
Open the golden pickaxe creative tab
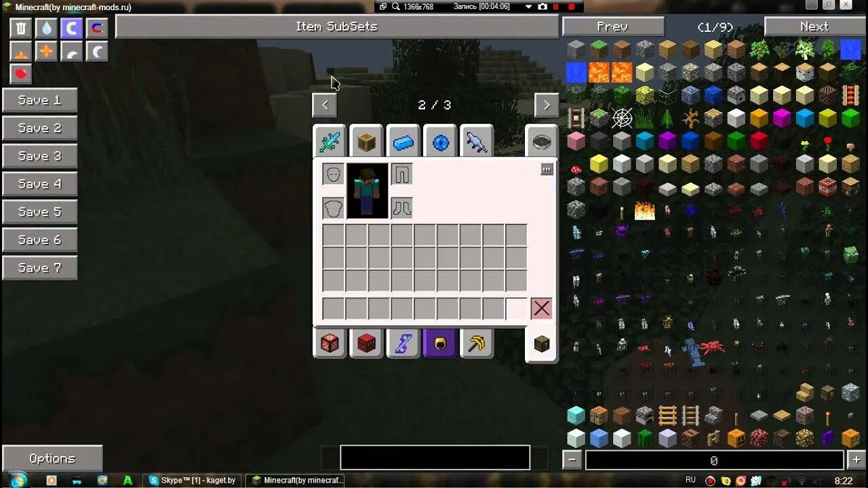coord(477,342)
